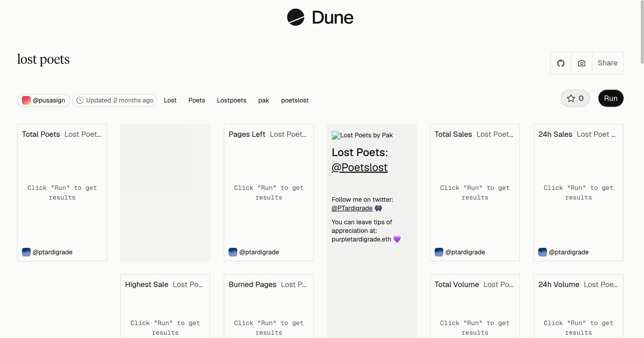Open the Total Sales query title
The width and height of the screenshot is (644, 338).
[x=453, y=134]
